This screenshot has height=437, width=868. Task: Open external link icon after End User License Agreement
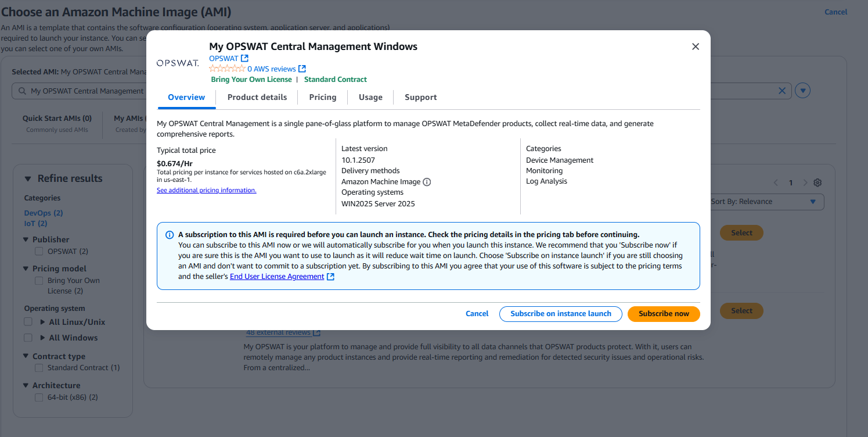pos(330,277)
